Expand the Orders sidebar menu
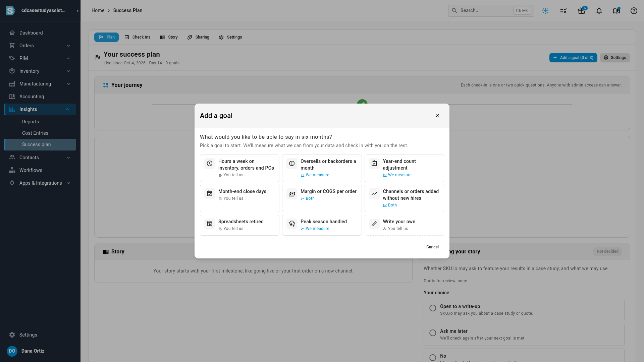644x362 pixels. (x=40, y=46)
